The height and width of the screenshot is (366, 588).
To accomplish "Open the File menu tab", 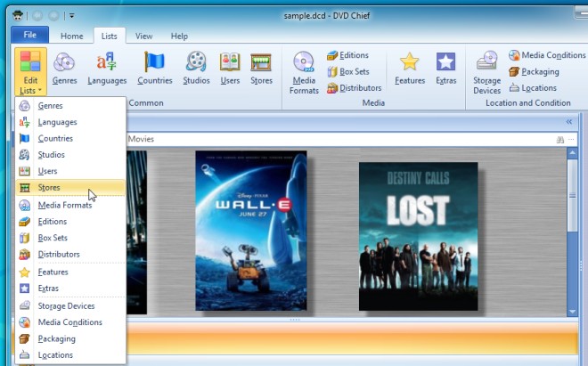I will [29, 35].
